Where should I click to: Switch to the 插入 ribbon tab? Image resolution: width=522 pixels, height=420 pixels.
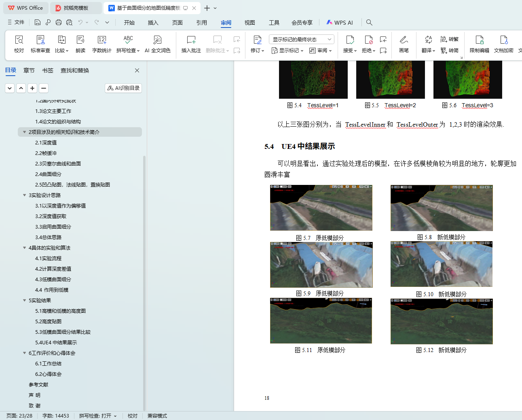click(x=153, y=23)
